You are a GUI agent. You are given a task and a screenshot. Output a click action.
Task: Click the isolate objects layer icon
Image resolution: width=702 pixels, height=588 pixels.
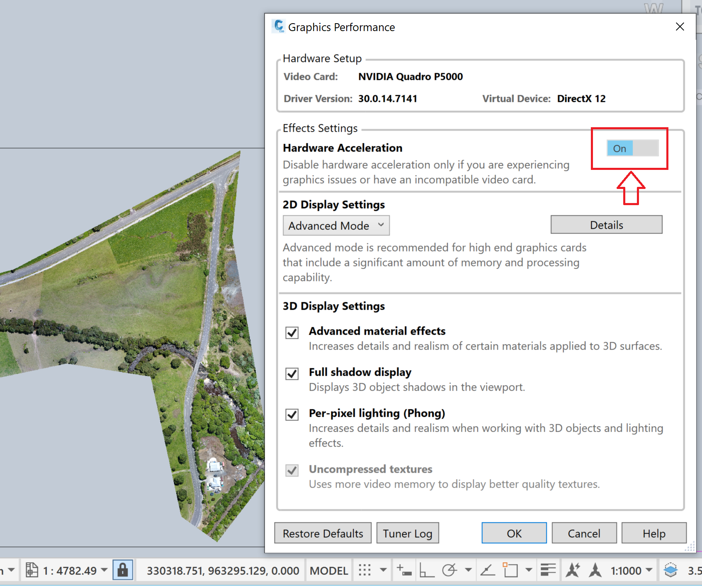tap(671, 570)
